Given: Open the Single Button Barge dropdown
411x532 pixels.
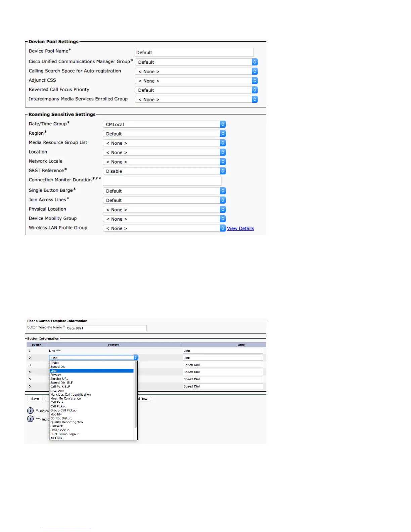Looking at the screenshot, I should (164, 191).
